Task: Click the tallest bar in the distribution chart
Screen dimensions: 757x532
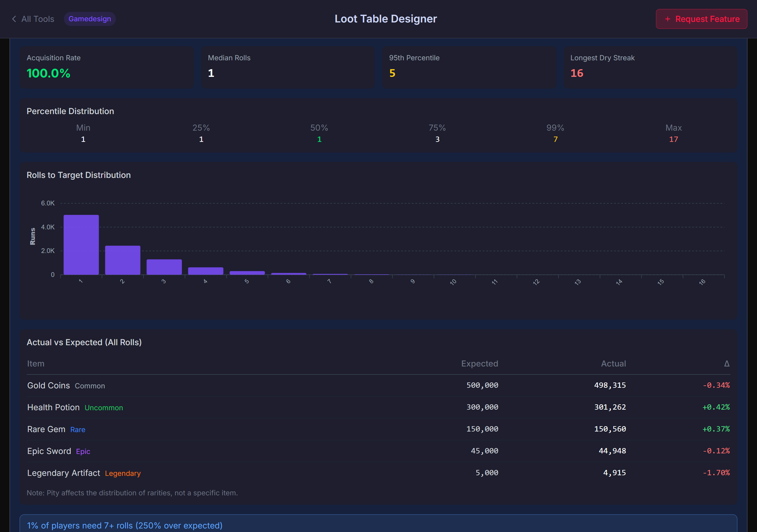Action: [x=81, y=244]
